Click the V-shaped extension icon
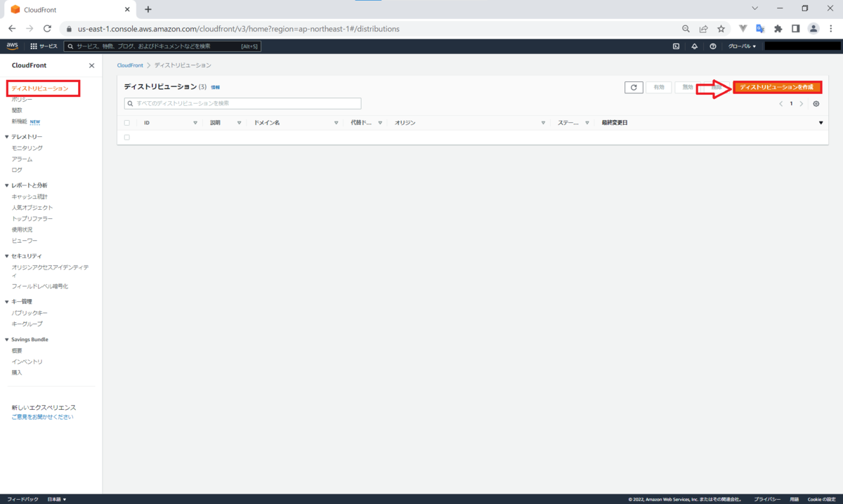The width and height of the screenshot is (843, 504). 743,29
